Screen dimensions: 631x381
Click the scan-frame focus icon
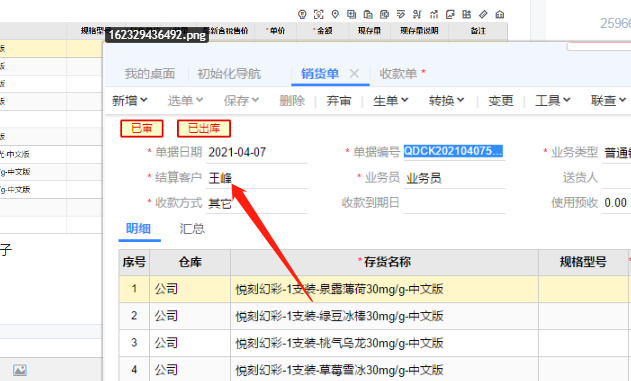pos(318,14)
